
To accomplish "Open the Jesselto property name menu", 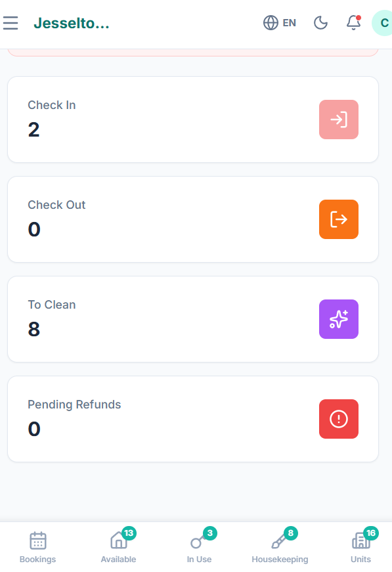I will point(72,22).
